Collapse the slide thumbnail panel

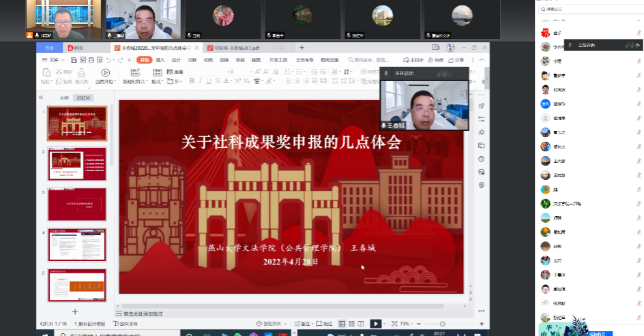click(x=42, y=97)
